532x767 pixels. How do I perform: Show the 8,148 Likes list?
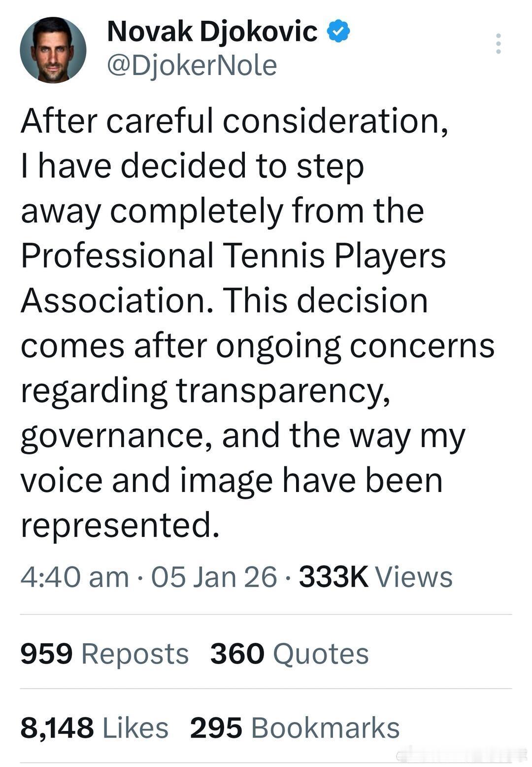click(x=94, y=728)
